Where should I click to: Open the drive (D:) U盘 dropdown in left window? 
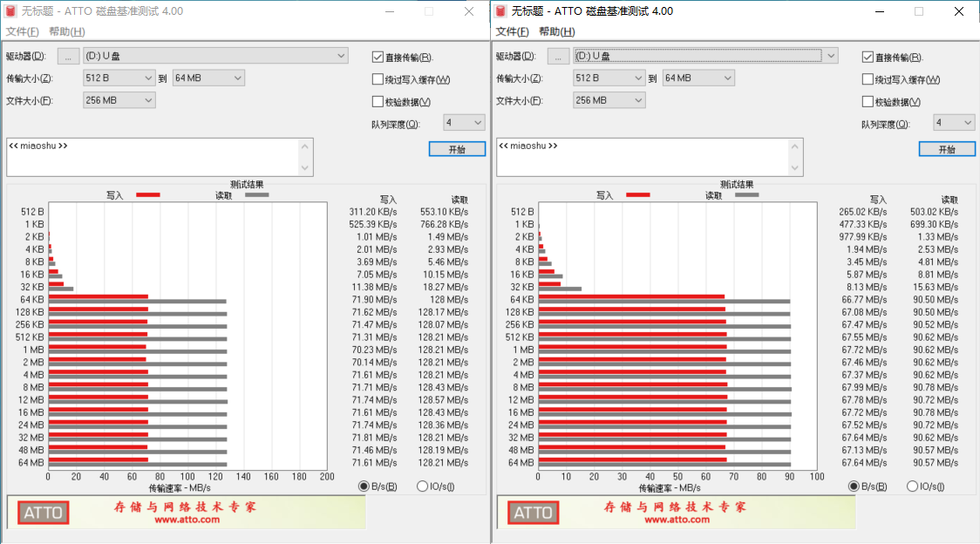point(215,56)
